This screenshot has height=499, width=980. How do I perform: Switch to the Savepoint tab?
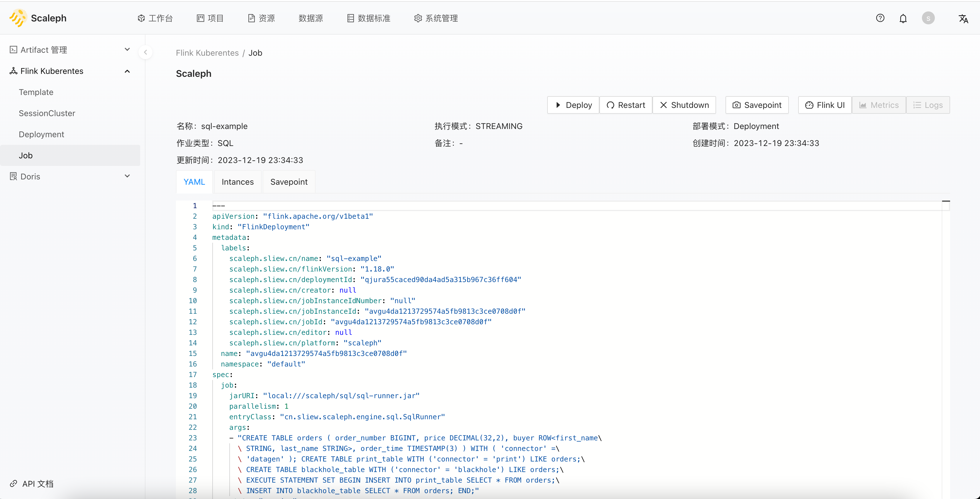[x=289, y=181]
